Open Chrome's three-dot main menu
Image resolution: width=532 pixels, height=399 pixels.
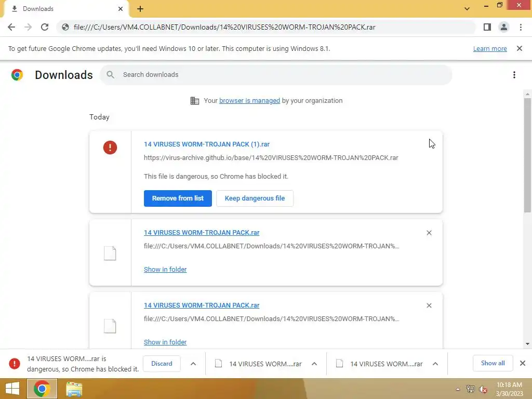(521, 27)
